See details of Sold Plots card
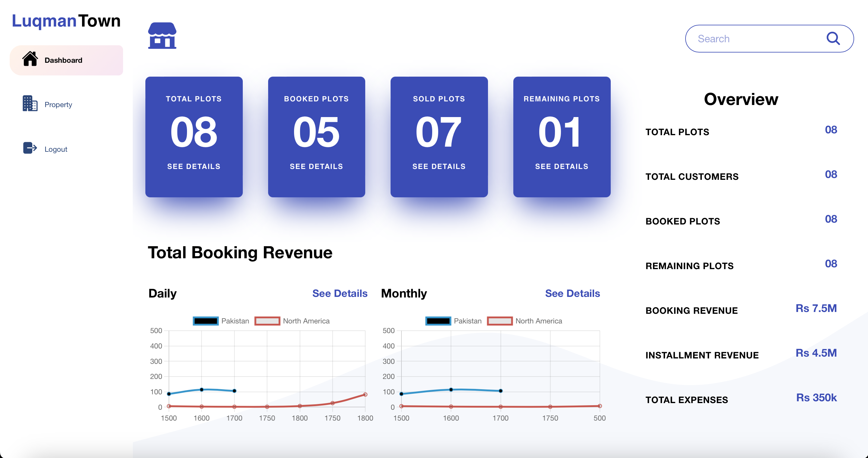 tap(439, 167)
